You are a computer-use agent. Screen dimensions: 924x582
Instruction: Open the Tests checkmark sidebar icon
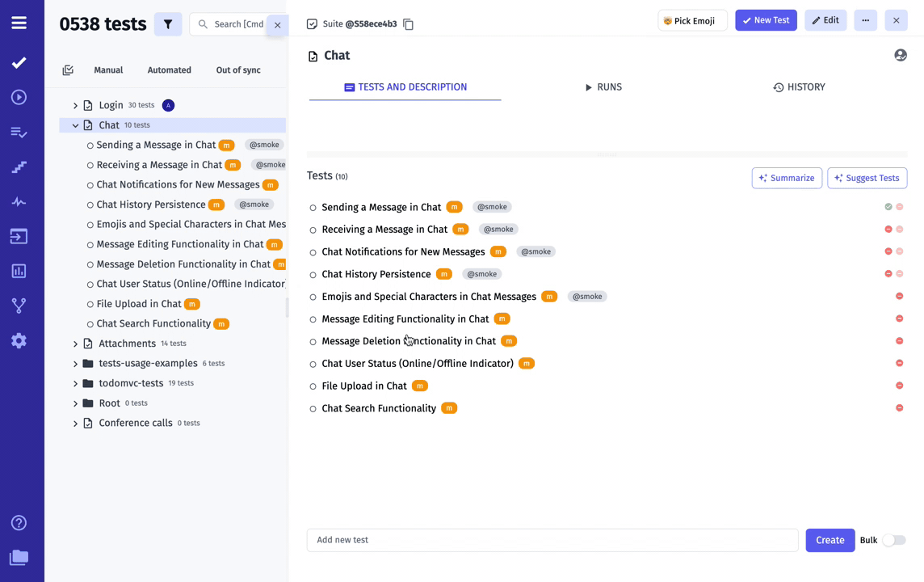[19, 62]
